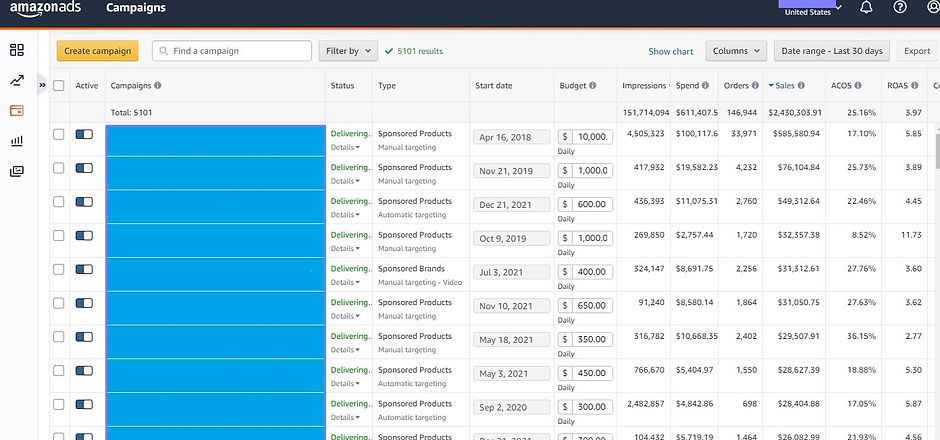This screenshot has height=440, width=940.
Task: Click total sales $2,430,303.91
Action: click(796, 112)
